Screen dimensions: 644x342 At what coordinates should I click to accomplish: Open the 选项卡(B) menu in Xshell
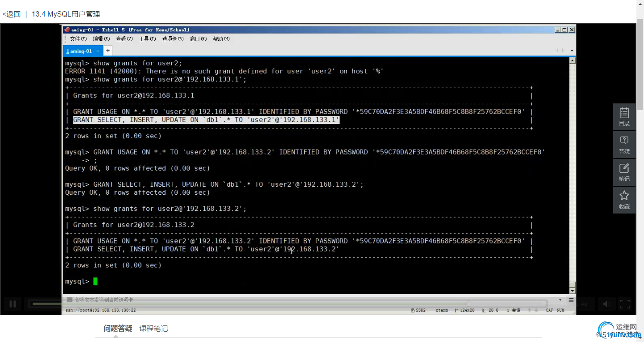pyautogui.click(x=173, y=39)
